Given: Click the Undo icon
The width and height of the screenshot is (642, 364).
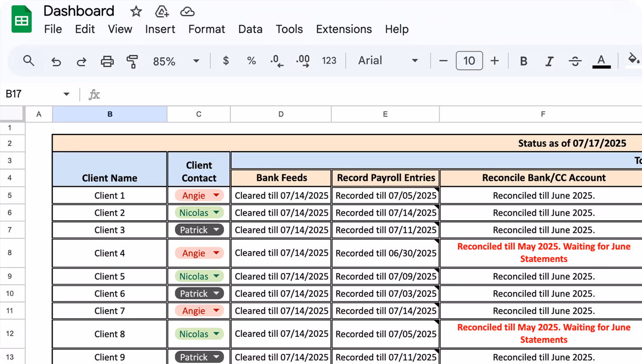Looking at the screenshot, I should point(55,61).
